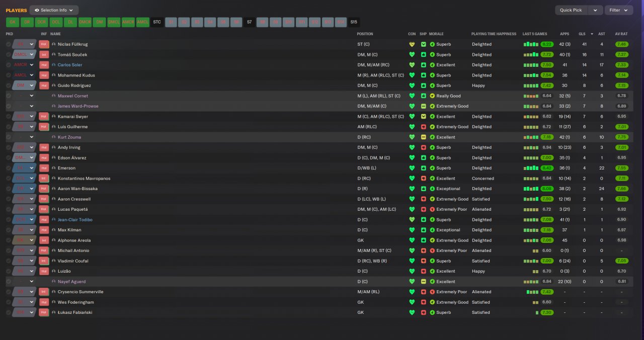644x340 pixels.
Task: Click profile icon beside Łukasz Fabiański
Action: click(54, 312)
